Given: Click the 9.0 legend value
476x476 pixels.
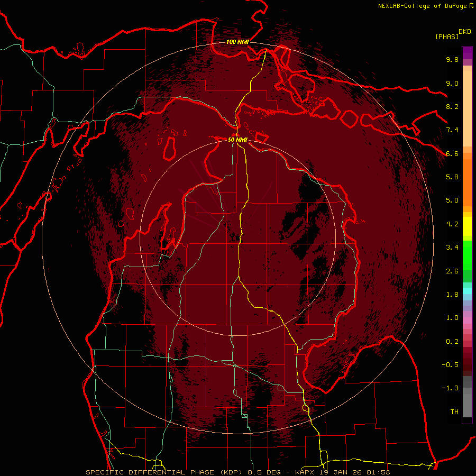Looking at the screenshot, I should click(452, 83).
